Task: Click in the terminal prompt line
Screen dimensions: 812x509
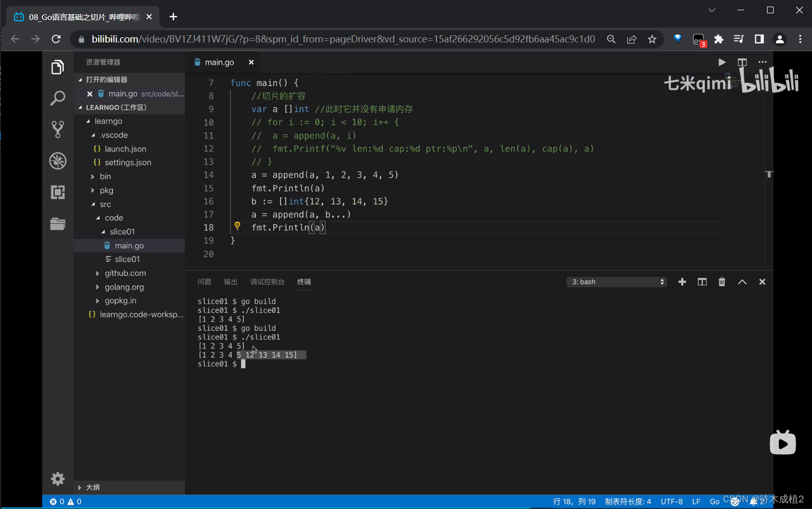Action: pyautogui.click(x=222, y=364)
